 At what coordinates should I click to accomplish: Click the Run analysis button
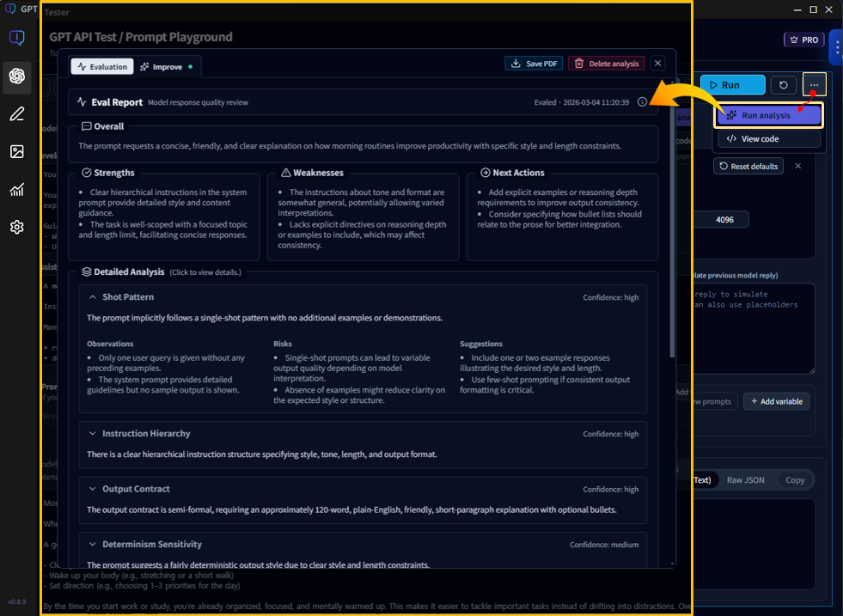[767, 114]
